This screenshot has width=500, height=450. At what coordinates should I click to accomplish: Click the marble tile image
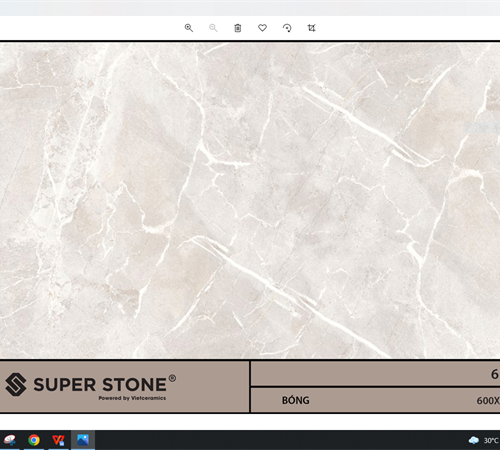click(250, 200)
